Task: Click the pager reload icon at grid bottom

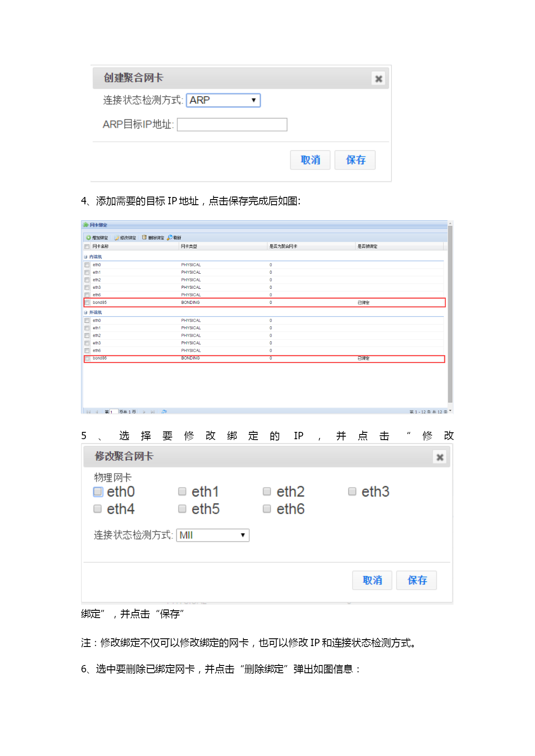Action: coord(164,412)
